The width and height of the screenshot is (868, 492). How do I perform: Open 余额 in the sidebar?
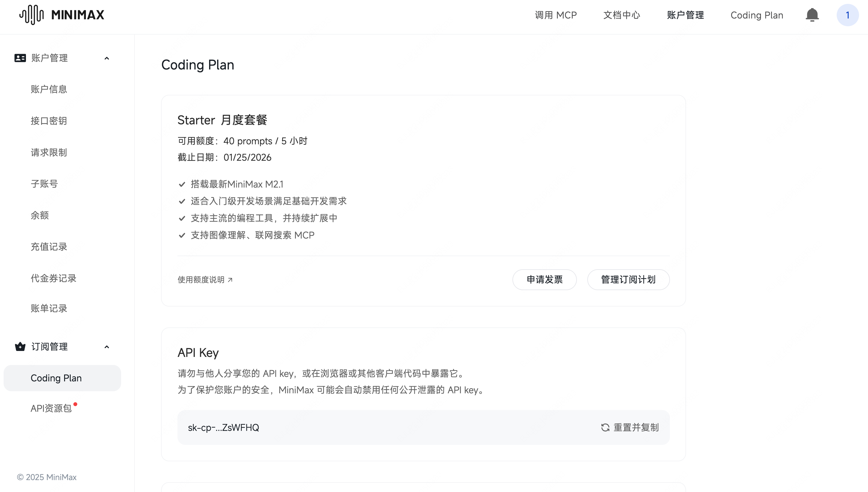pyautogui.click(x=40, y=215)
